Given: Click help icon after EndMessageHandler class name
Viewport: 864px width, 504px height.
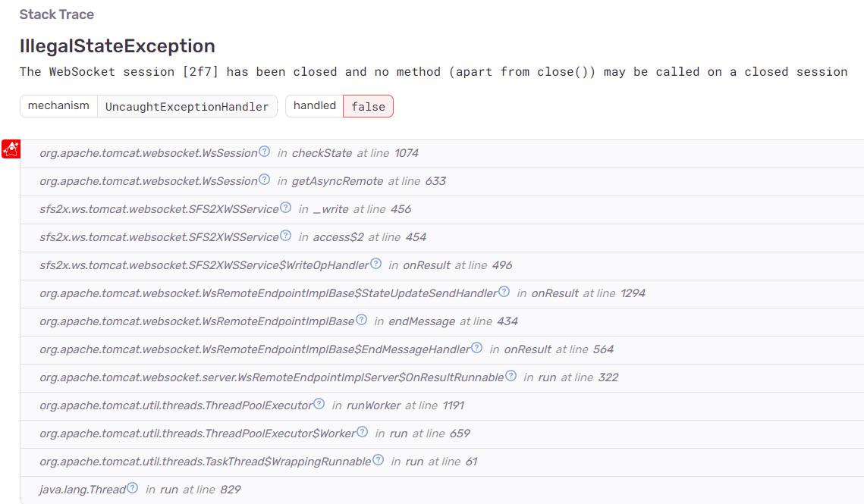Looking at the screenshot, I should pyautogui.click(x=476, y=348).
